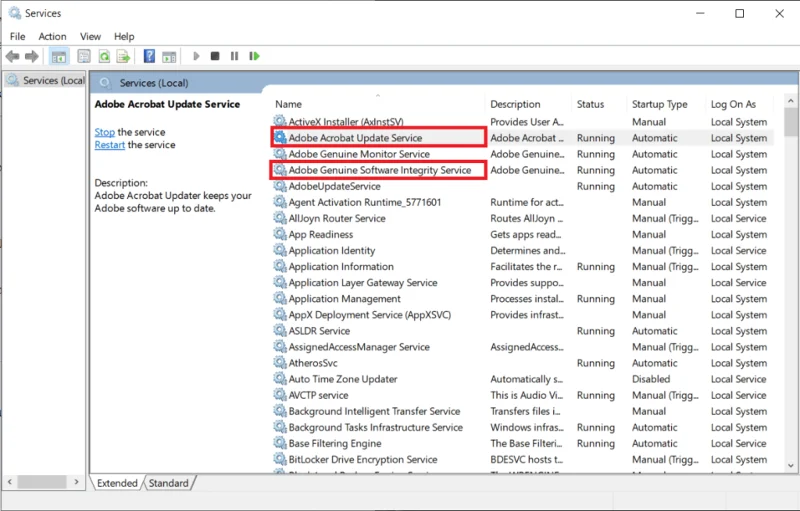Viewport: 800px width, 511px height.
Task: Switch to the Extended tab
Action: click(x=117, y=483)
